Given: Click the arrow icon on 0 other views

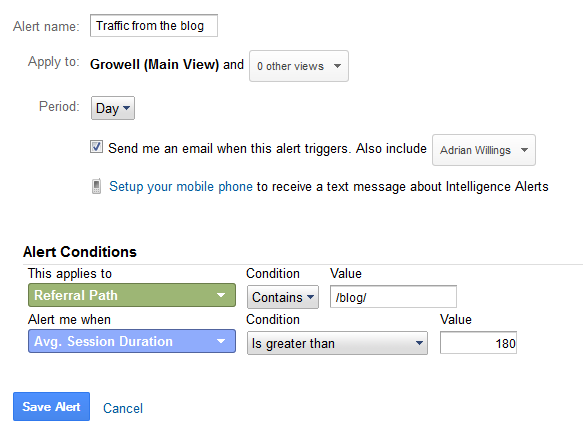Looking at the screenshot, I should pyautogui.click(x=337, y=66).
